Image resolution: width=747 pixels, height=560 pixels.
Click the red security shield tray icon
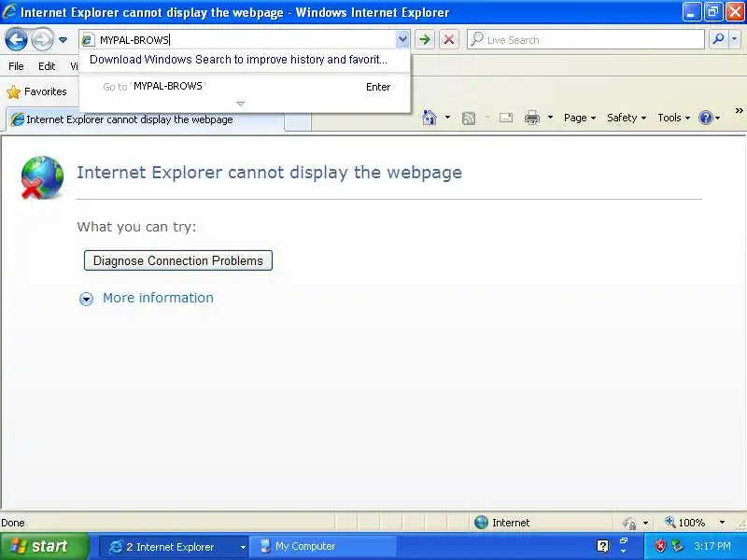coord(660,546)
